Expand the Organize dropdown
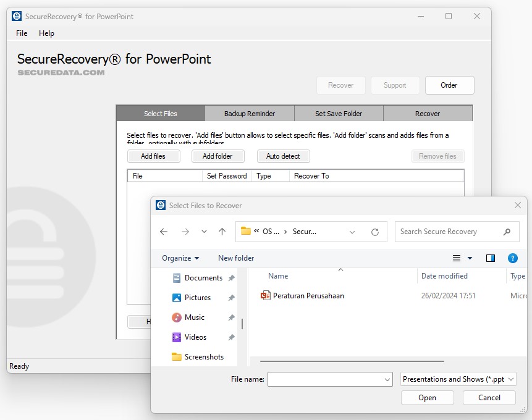Viewport: 532px width, 420px height. pos(180,258)
